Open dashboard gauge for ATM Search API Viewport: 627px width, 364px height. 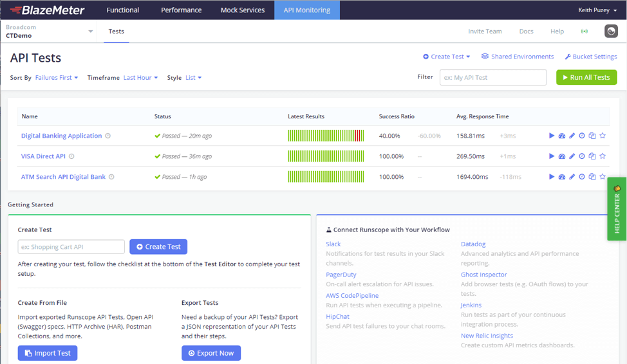tap(562, 177)
